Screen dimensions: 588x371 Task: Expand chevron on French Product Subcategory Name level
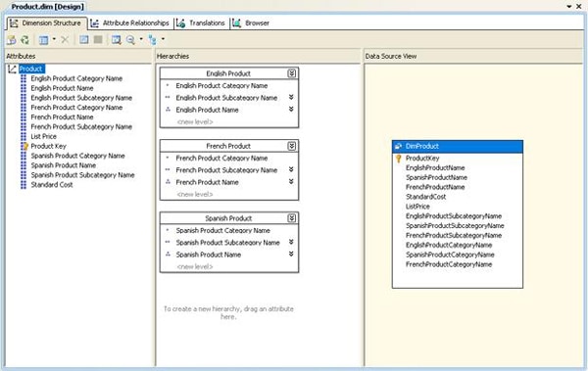291,169
